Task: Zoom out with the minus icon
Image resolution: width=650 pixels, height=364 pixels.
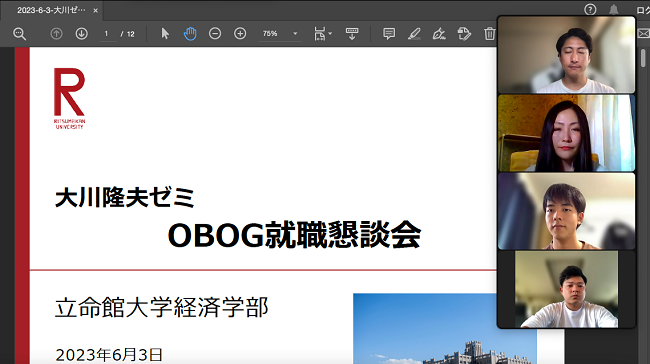Action: 215,34
